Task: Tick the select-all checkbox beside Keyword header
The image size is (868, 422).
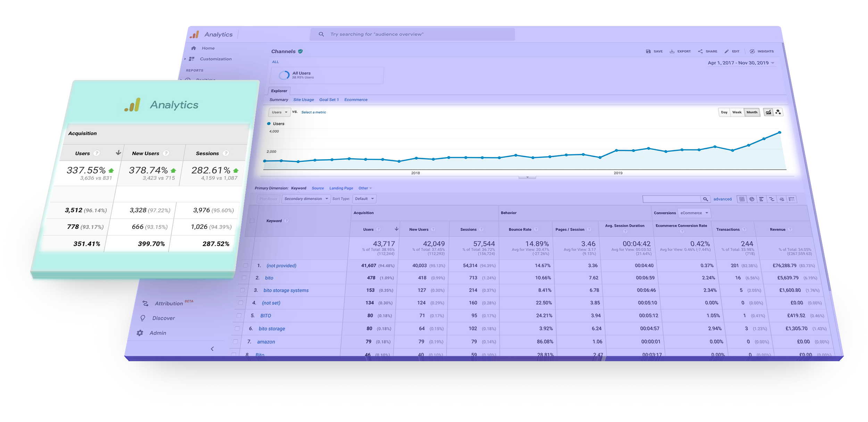Action: coord(252,221)
